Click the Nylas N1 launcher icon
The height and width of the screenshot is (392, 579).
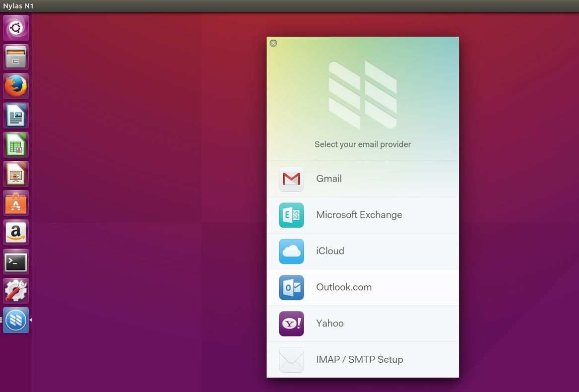click(16, 321)
